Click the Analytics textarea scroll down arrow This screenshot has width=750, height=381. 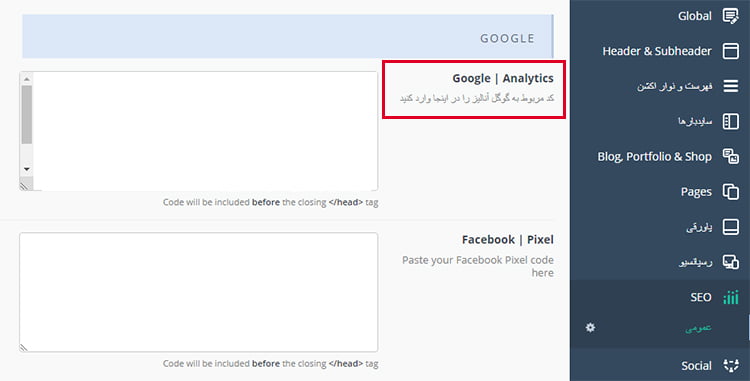point(27,169)
